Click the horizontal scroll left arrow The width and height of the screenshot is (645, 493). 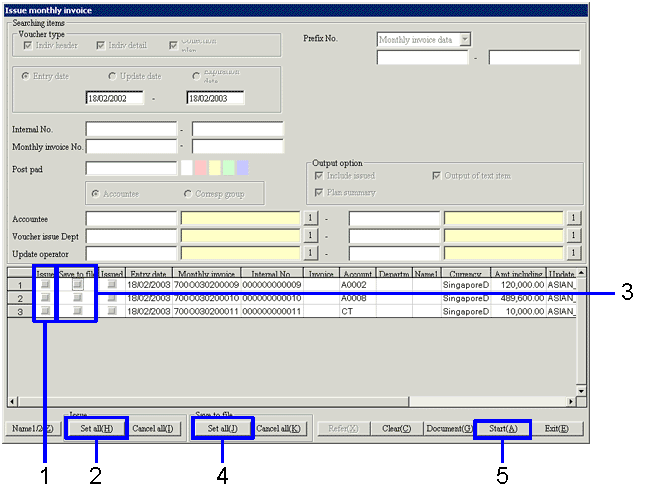point(12,401)
